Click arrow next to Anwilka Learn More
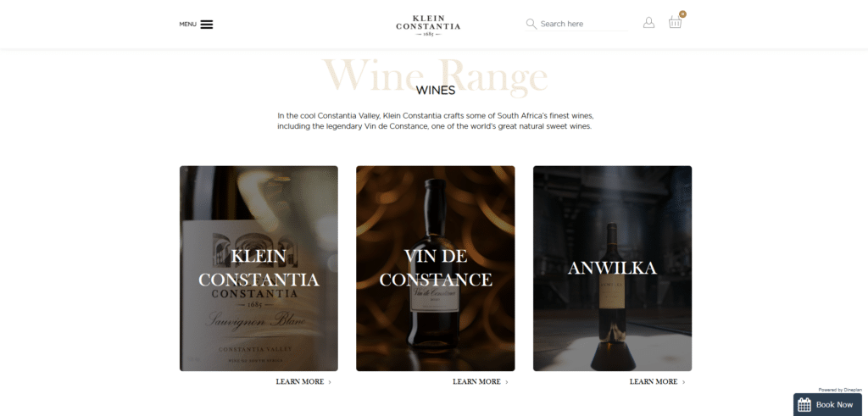 (x=684, y=382)
